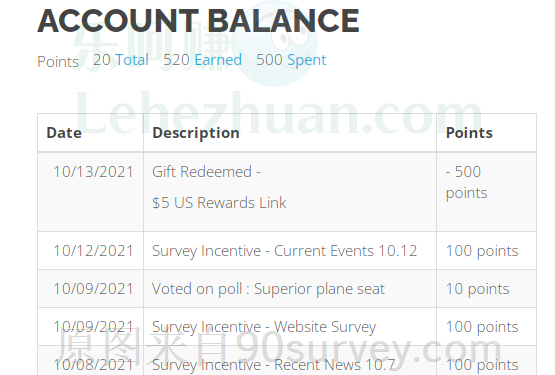The image size is (555, 375).
Task: Select the 520 earned points number
Action: pyautogui.click(x=176, y=60)
